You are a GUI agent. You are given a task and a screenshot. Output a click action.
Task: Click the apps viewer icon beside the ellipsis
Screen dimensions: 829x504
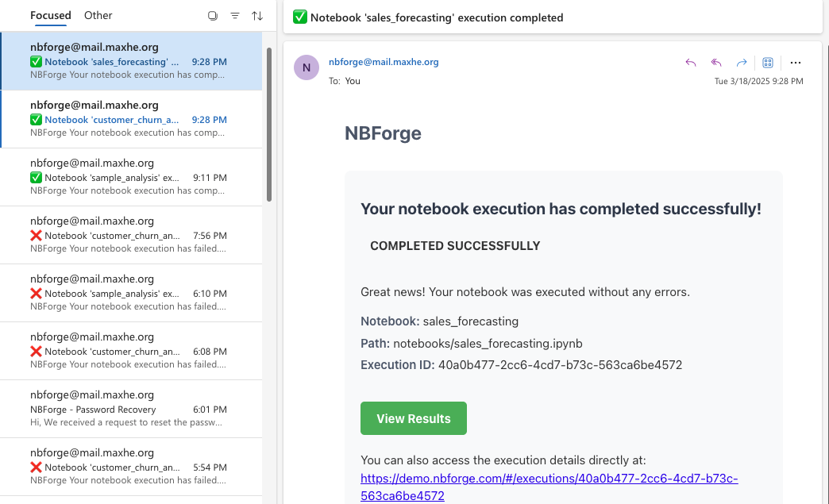[767, 63]
